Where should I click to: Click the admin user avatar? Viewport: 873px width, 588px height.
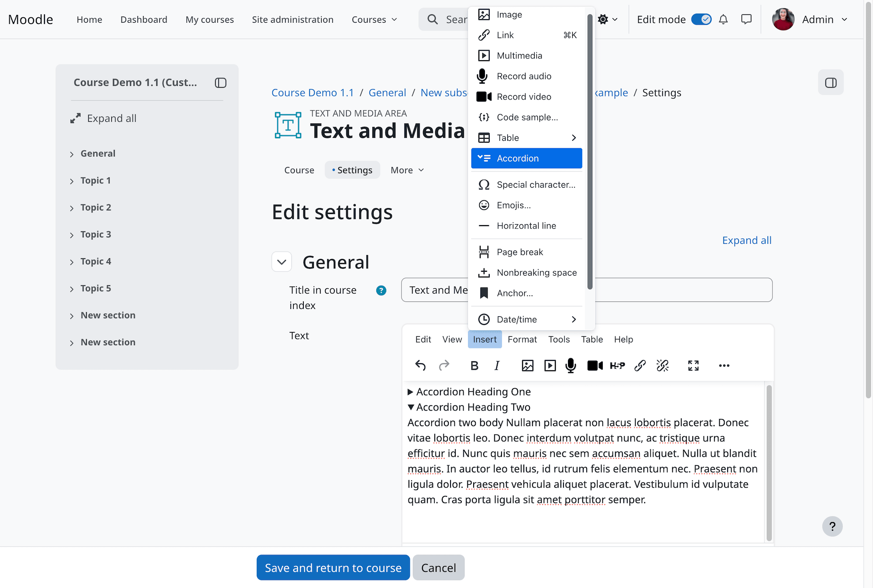point(783,19)
